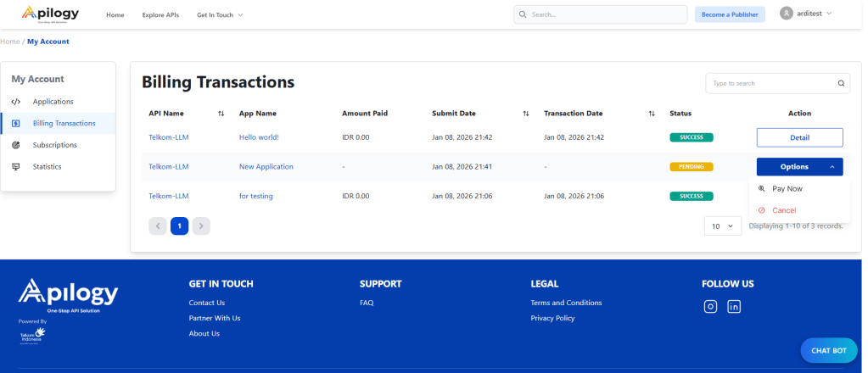Go to next page arrow in pagination
Image resolution: width=868 pixels, height=373 pixels.
(201, 226)
